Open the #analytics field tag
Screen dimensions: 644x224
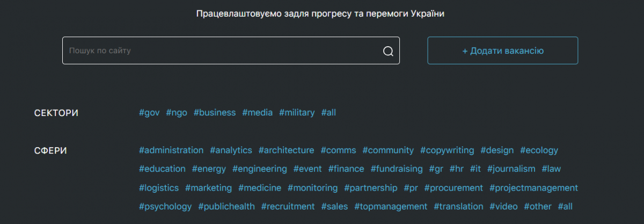[231, 150]
